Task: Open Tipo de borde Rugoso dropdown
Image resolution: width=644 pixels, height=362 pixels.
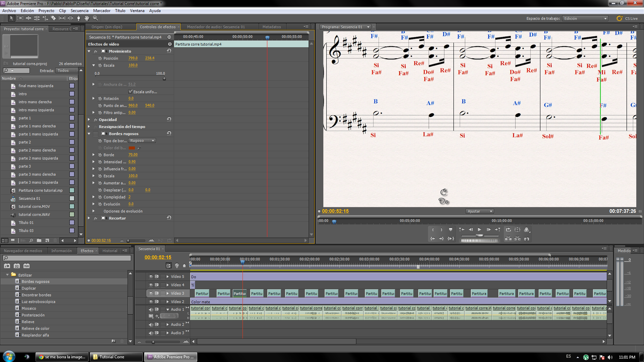Action: tap(142, 141)
